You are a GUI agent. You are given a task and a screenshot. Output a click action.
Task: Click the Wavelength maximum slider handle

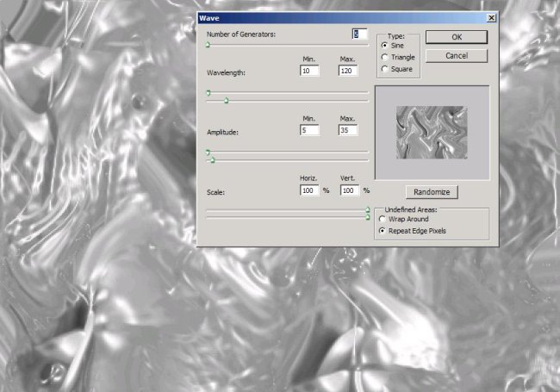point(226,101)
